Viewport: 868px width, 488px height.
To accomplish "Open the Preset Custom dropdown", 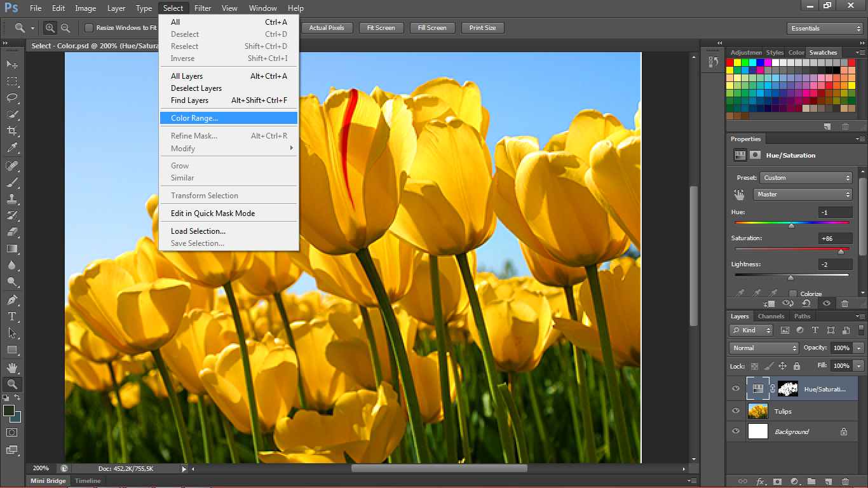I will 806,178.
